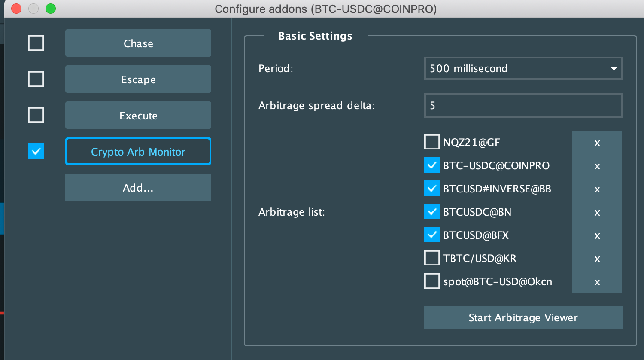The image size is (644, 360).
Task: Click the Arbitrage spread delta field
Action: coord(523,105)
